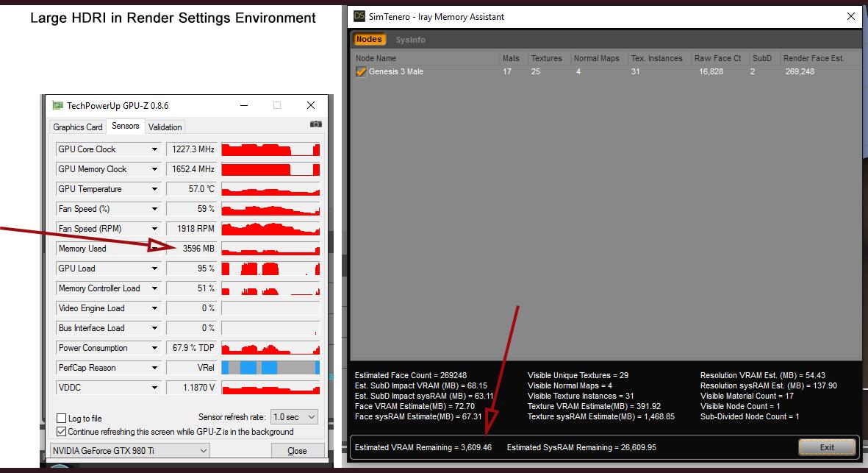Toggle Continue refreshing in background checkbox
Screen dimensions: 868x473
[62, 432]
